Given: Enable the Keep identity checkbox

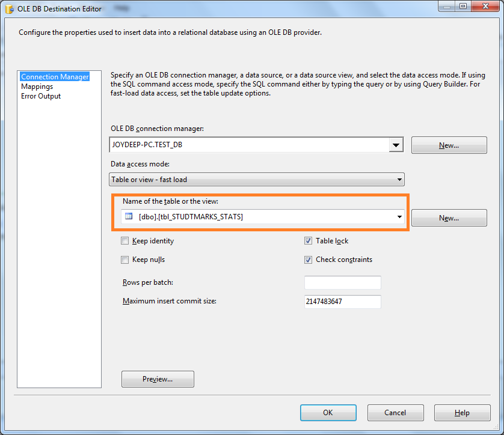Looking at the screenshot, I should pos(125,240).
